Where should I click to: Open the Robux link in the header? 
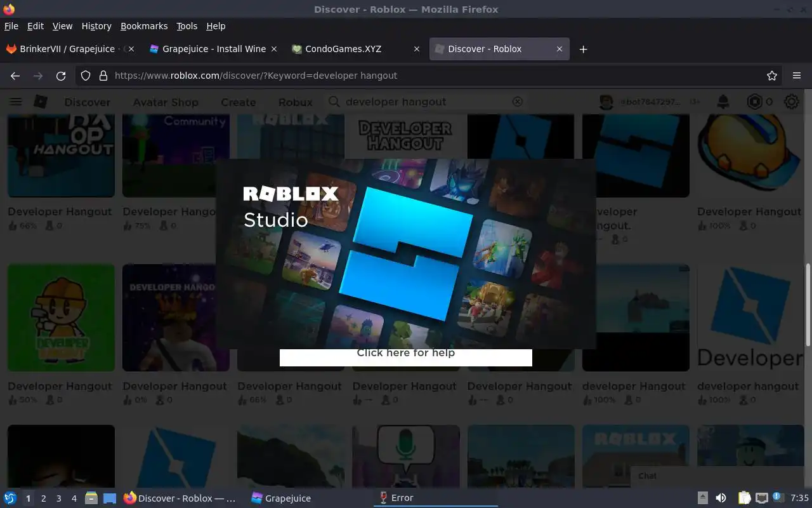click(296, 102)
